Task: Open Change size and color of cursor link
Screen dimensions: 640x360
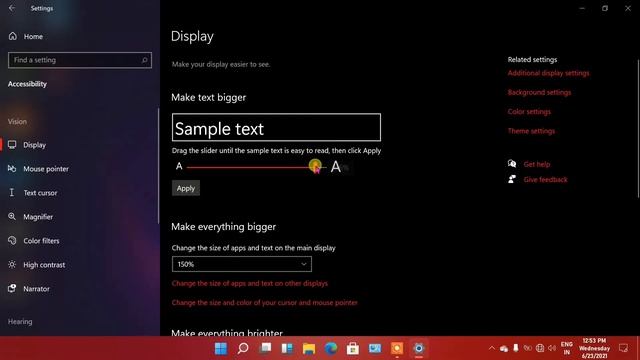Action: (264, 302)
